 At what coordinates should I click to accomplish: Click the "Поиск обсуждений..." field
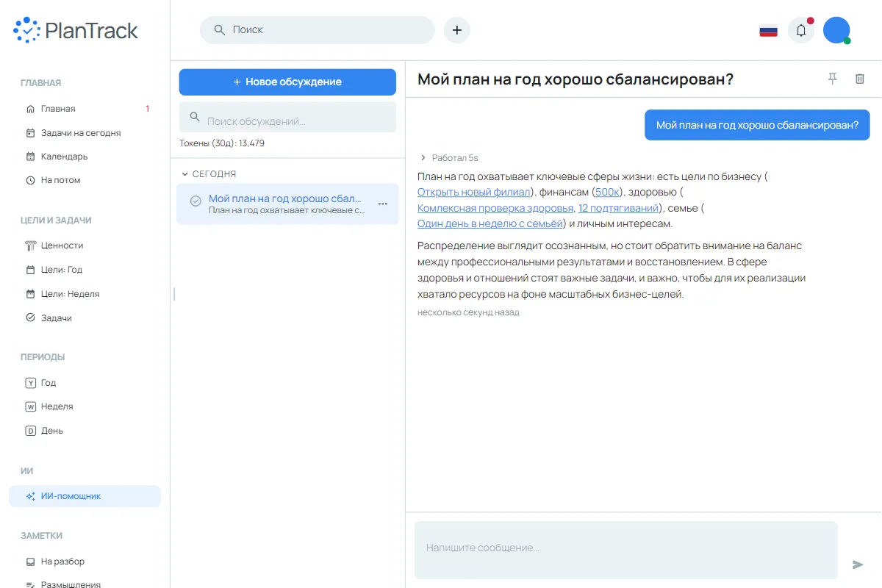pos(287,118)
